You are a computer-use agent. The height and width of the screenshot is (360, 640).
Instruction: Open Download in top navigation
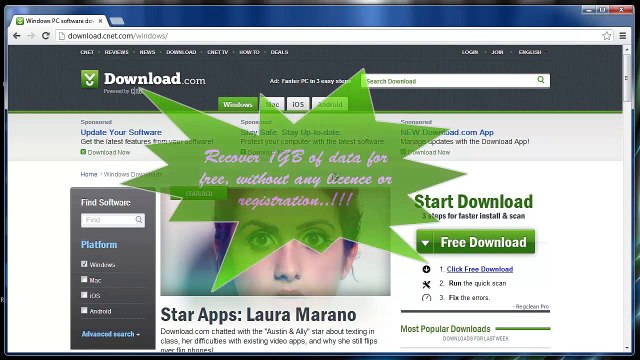pyautogui.click(x=181, y=52)
